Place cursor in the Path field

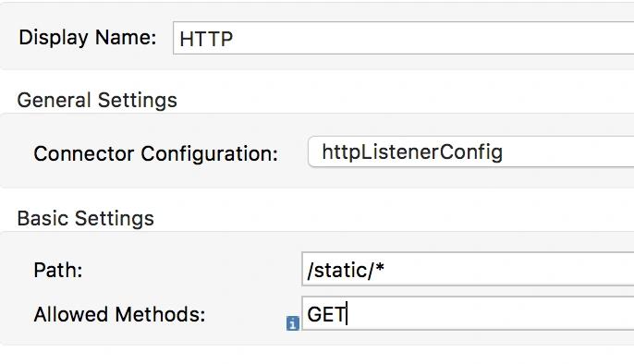(x=468, y=269)
